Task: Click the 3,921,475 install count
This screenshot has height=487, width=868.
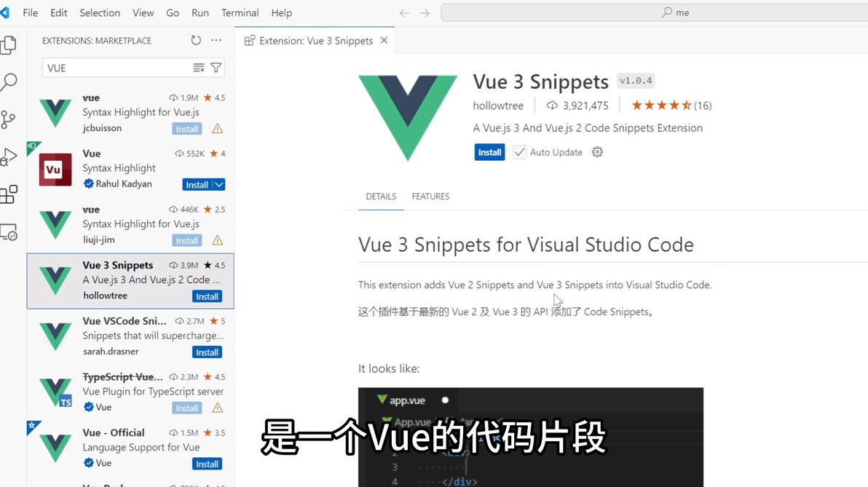Action: (577, 106)
